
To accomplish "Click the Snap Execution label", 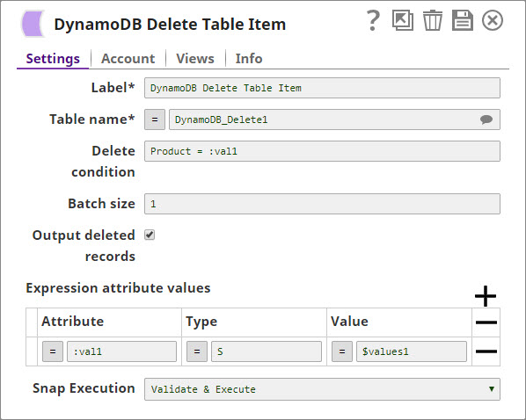I will (x=84, y=388).
